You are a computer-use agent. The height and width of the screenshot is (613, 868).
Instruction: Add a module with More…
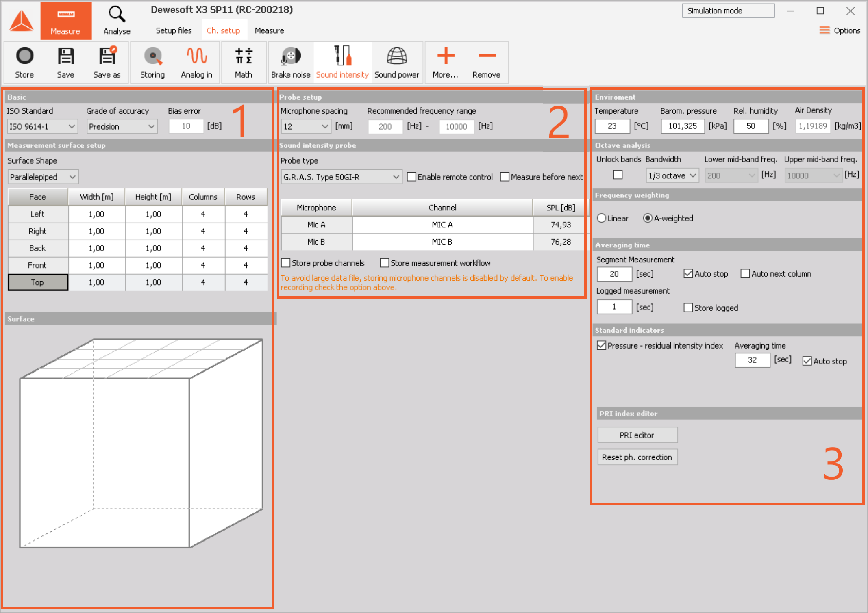click(x=446, y=63)
